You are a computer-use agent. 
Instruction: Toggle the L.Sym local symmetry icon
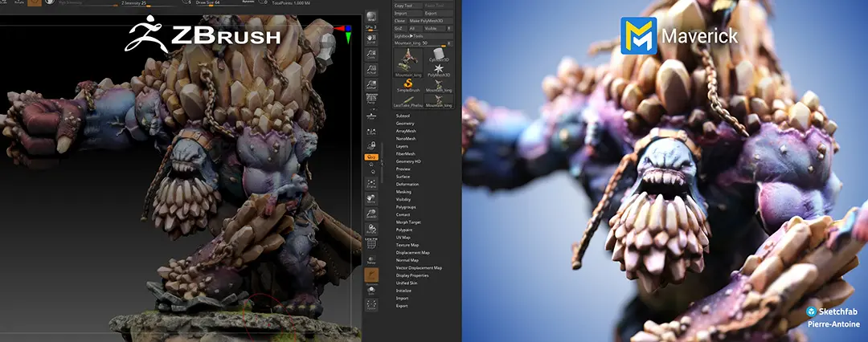371,131
